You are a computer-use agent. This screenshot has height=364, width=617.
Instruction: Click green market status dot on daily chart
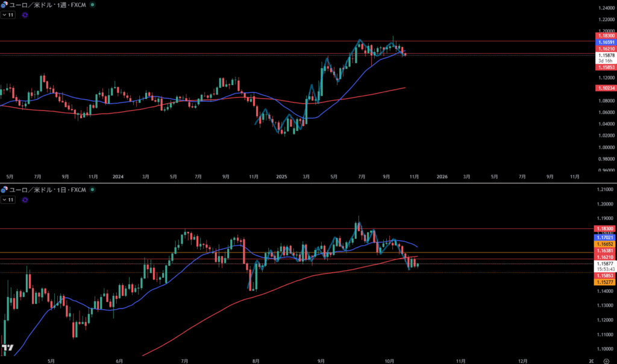[x=92, y=189]
